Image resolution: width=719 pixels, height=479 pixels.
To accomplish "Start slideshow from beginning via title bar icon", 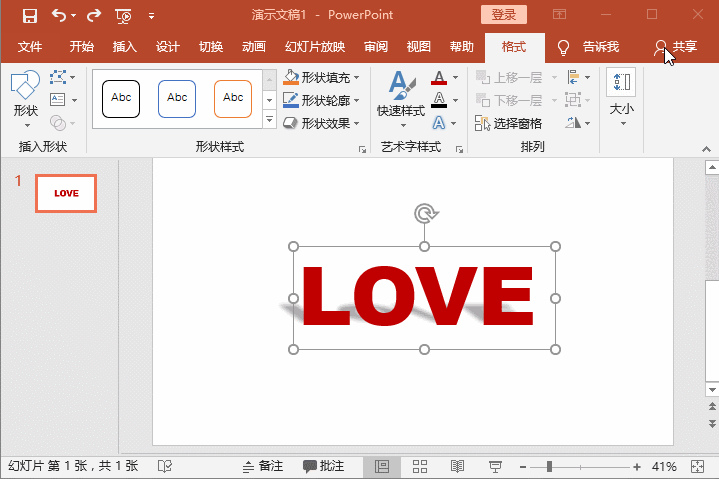I will point(123,15).
